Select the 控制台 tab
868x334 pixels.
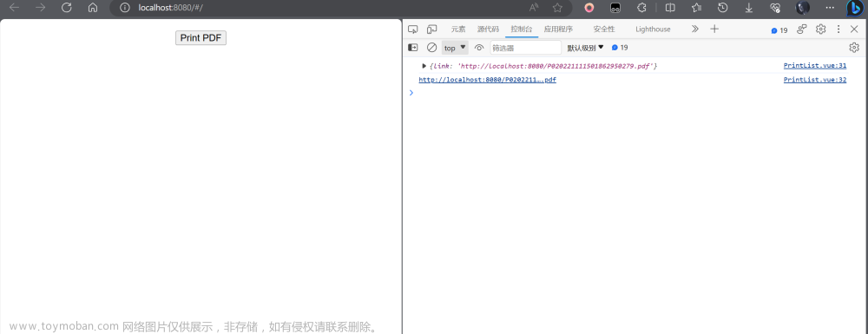click(x=522, y=29)
